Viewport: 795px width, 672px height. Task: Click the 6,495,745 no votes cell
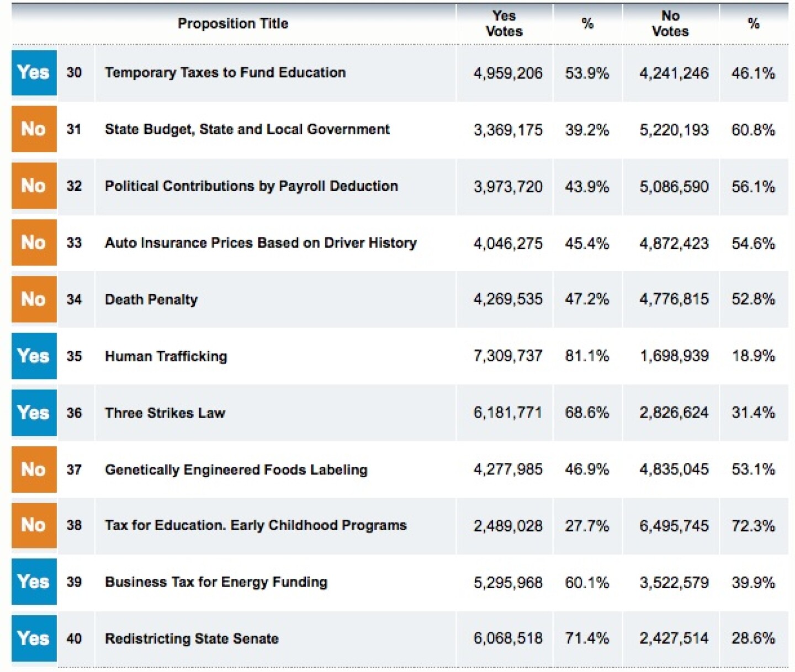coord(674,526)
